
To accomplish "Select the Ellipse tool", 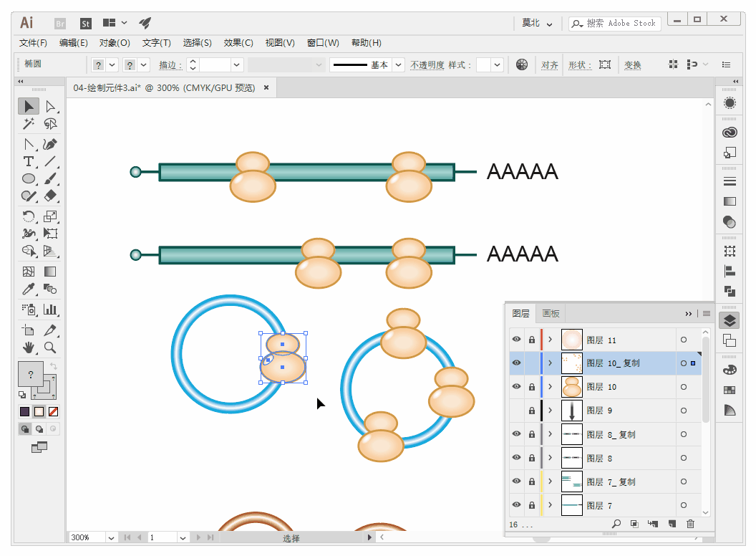I will click(29, 179).
